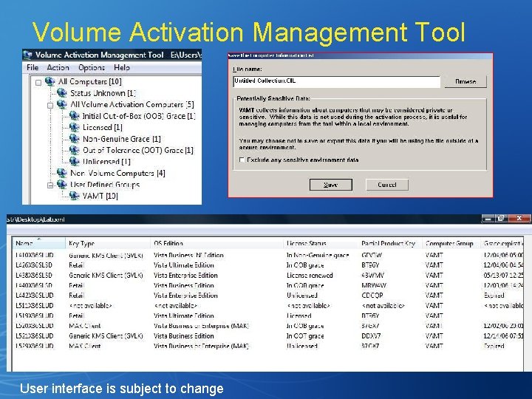Click the VAMT [10] group icon
Viewport: 532px width, 399px height.
[x=75, y=196]
